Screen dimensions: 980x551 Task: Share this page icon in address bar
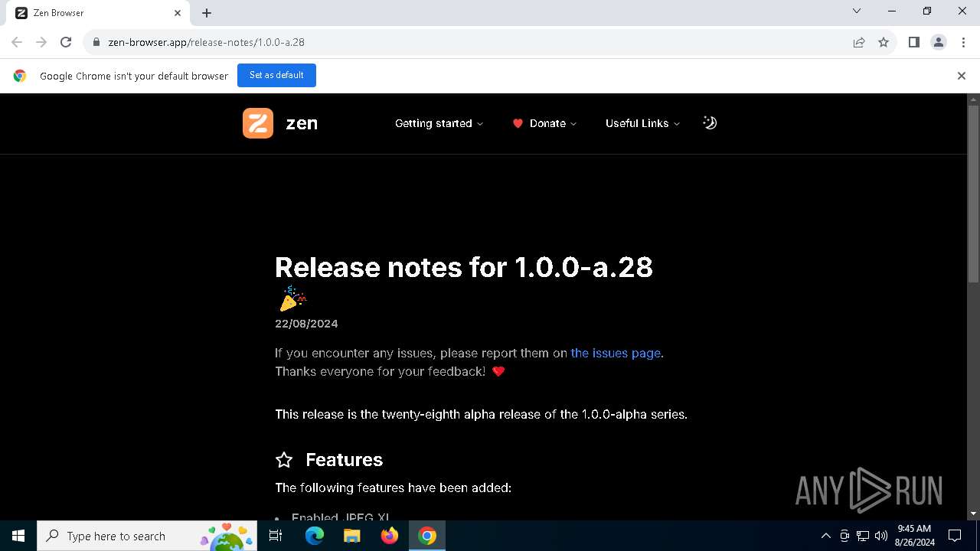point(859,42)
